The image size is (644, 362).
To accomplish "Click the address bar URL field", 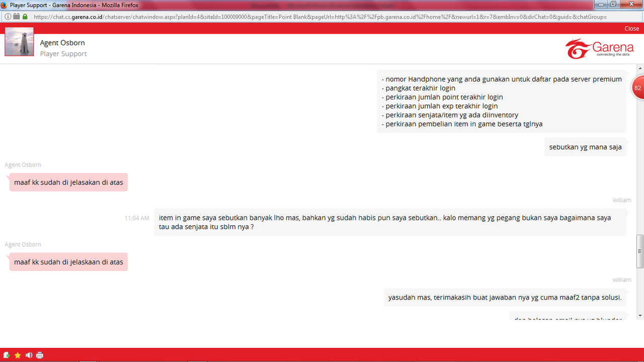I will (320, 17).
